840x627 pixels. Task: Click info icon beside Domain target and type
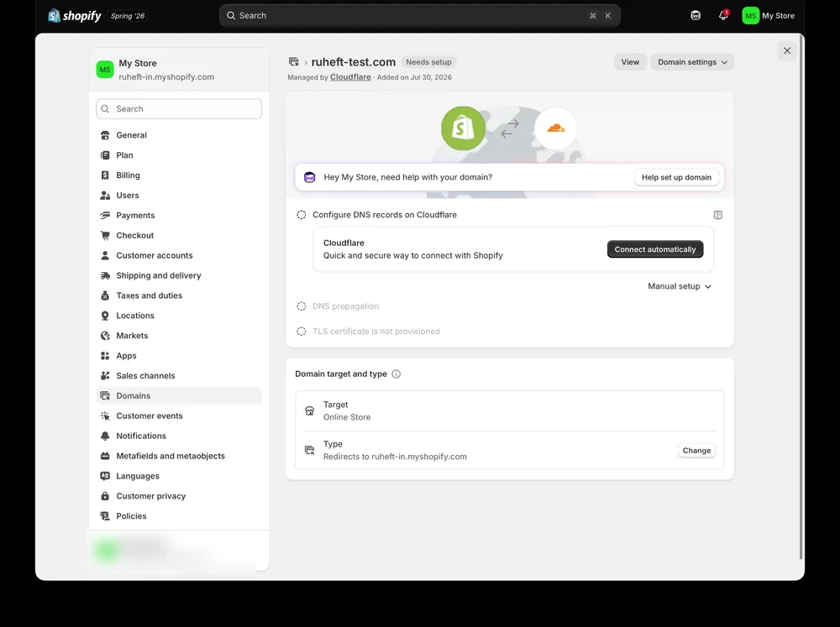pyautogui.click(x=396, y=374)
